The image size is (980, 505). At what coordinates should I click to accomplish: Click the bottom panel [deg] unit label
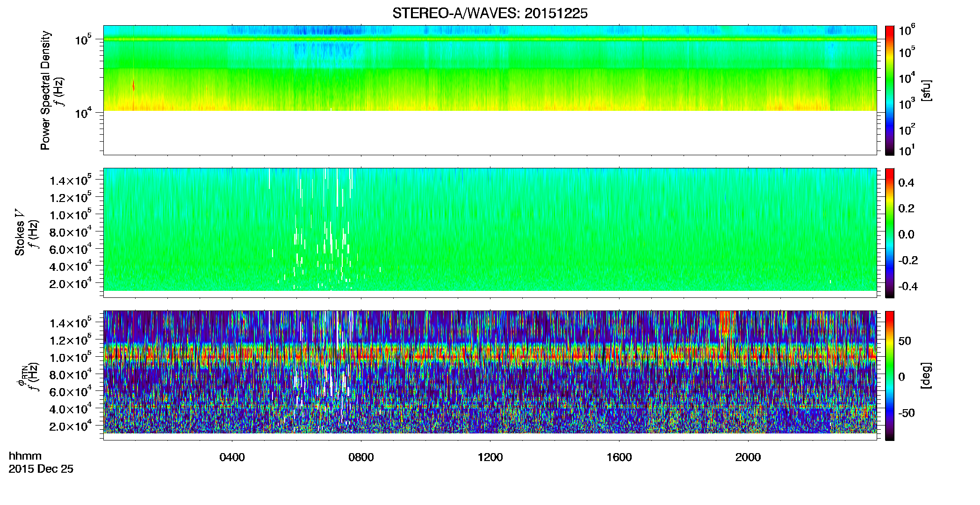(x=926, y=375)
